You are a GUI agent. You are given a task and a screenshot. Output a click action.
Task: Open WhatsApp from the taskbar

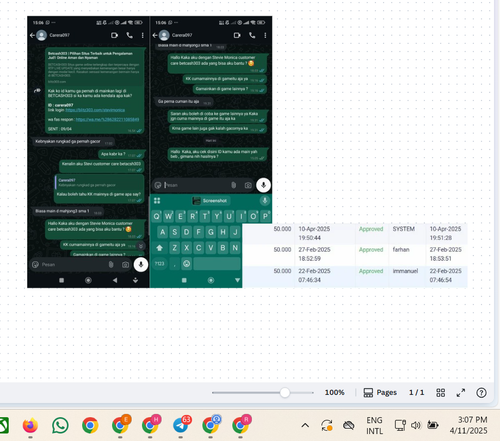pos(60,425)
